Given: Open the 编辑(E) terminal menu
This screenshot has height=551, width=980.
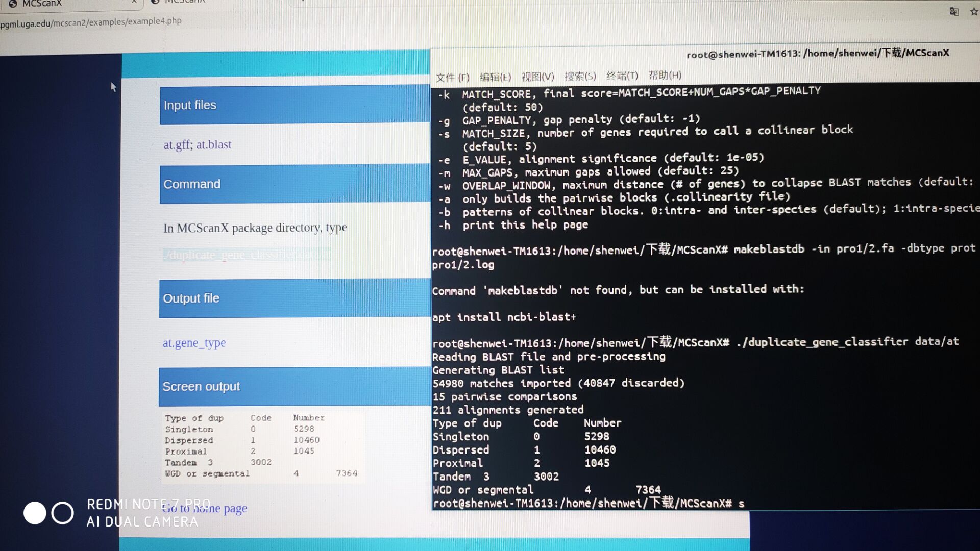Looking at the screenshot, I should [495, 77].
